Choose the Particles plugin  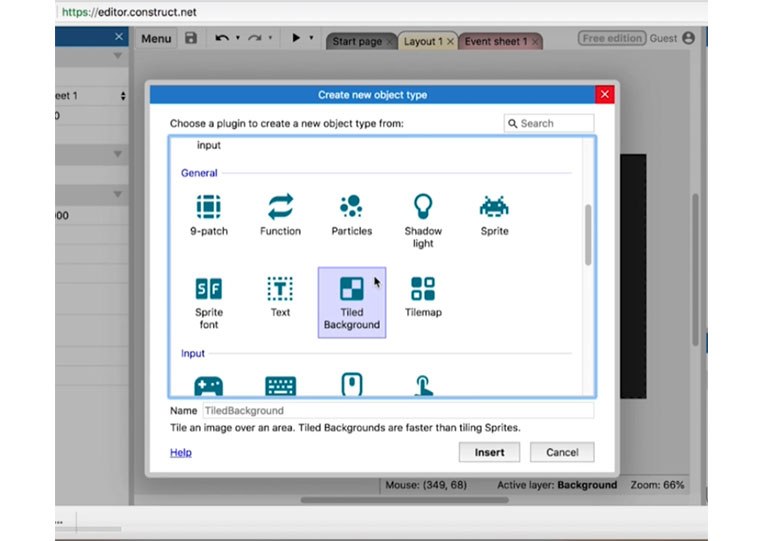pos(351,206)
